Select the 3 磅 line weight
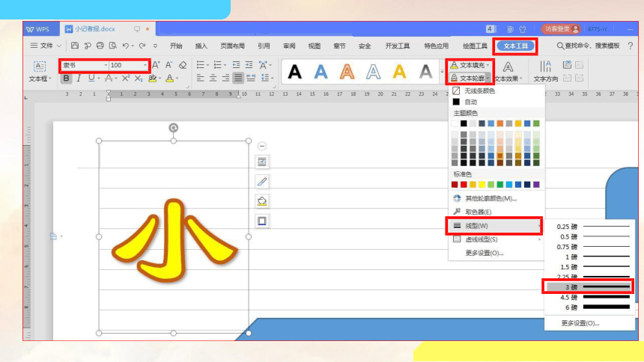Viewport: 644px width, 362px height. point(588,287)
